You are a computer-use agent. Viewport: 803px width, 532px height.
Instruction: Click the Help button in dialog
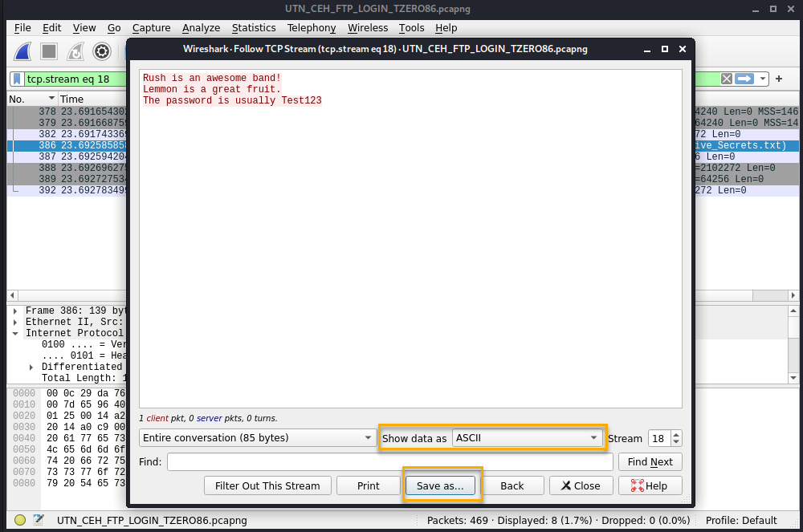650,485
